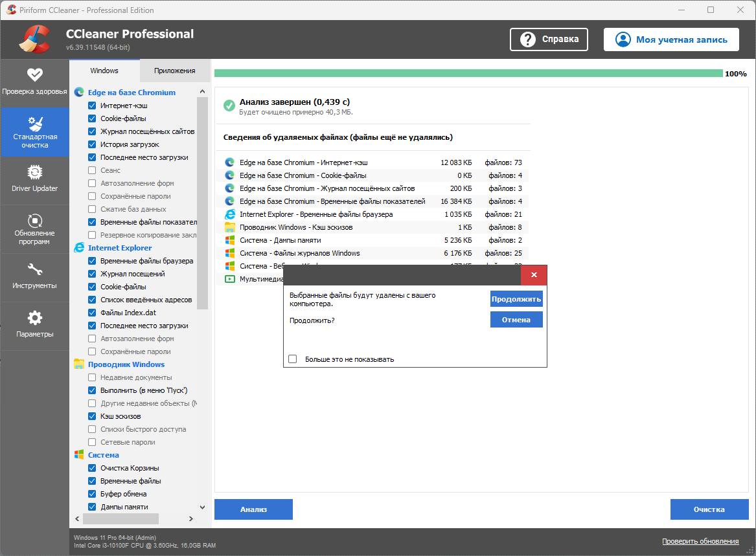
Task: Click the horizontal scrollbar thumb below the tree
Action: 120,518
